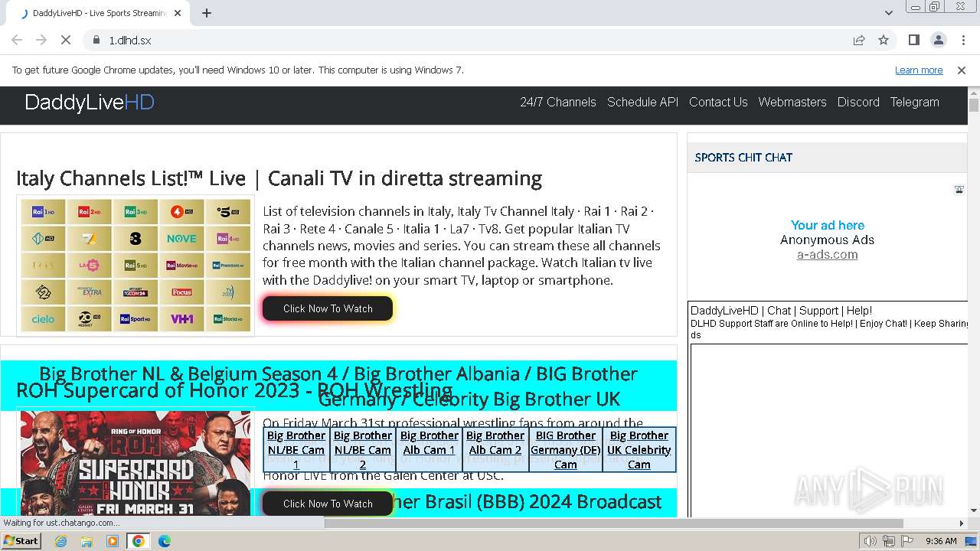
Task: Open the Windows Start menu
Action: click(x=21, y=540)
